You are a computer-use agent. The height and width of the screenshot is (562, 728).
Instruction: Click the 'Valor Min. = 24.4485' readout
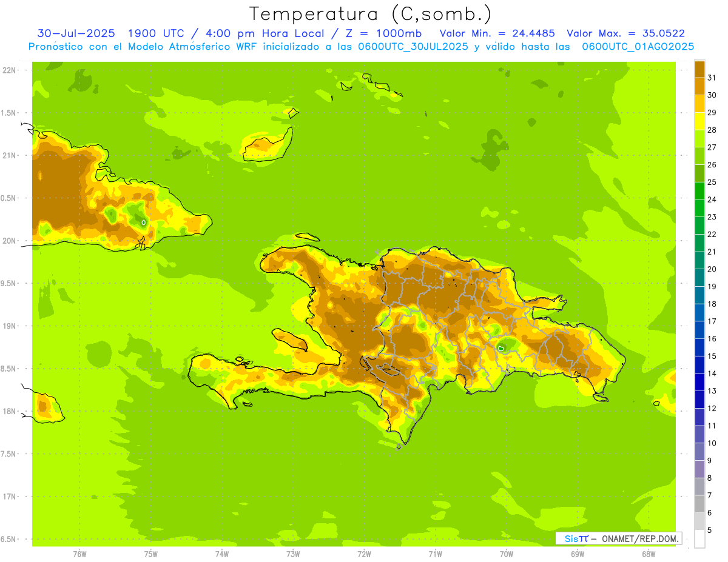[x=497, y=33]
